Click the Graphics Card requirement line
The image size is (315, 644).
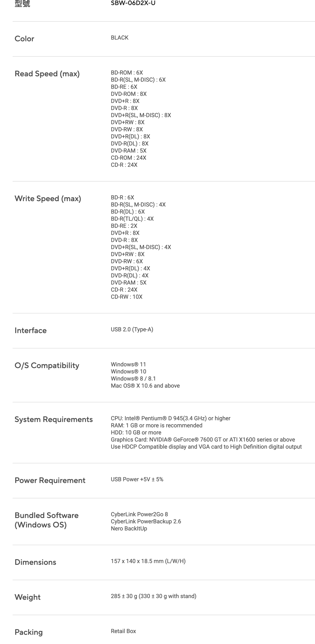pyautogui.click(x=203, y=440)
